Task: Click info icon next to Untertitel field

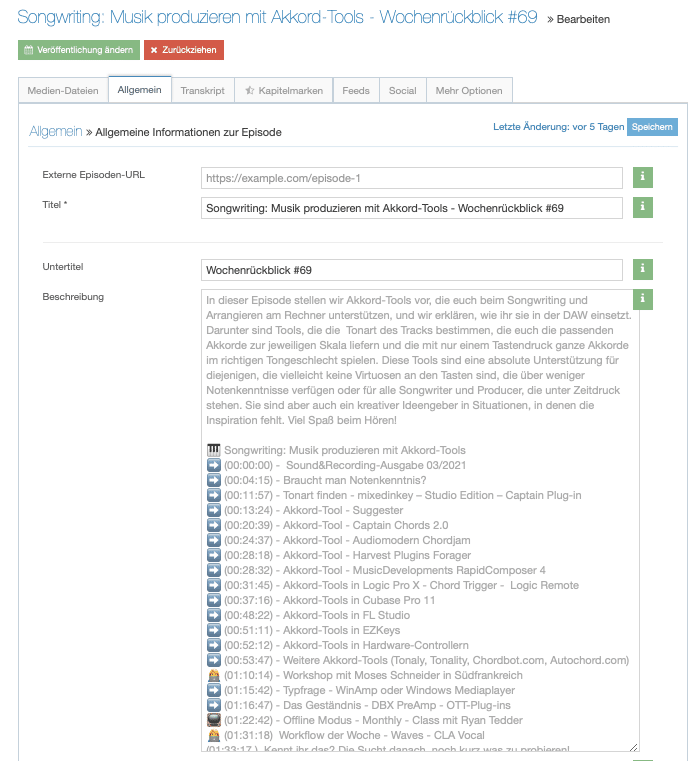Action: [644, 269]
